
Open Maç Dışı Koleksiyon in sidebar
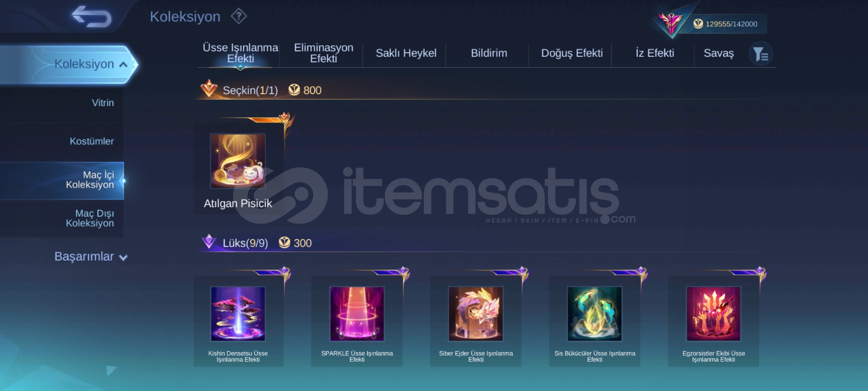click(90, 218)
